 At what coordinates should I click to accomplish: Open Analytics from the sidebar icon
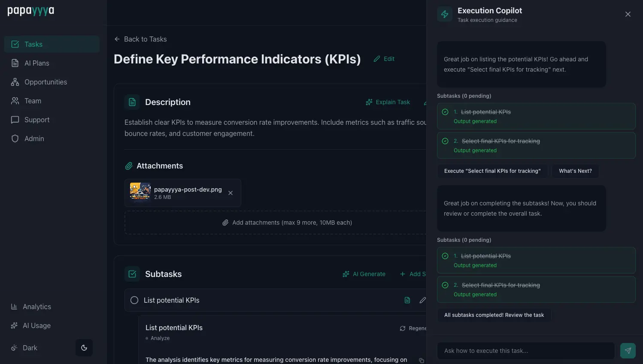tap(14, 307)
